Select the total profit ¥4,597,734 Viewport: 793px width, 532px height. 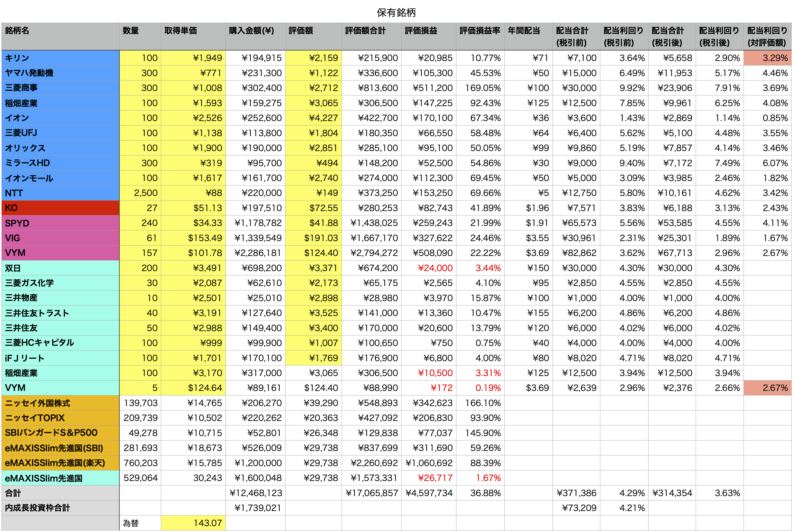pyautogui.click(x=429, y=493)
